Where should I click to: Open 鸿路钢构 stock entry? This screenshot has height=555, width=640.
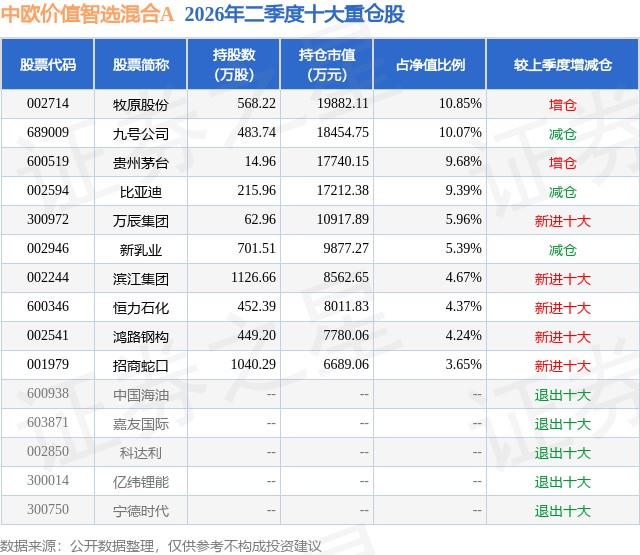(141, 337)
